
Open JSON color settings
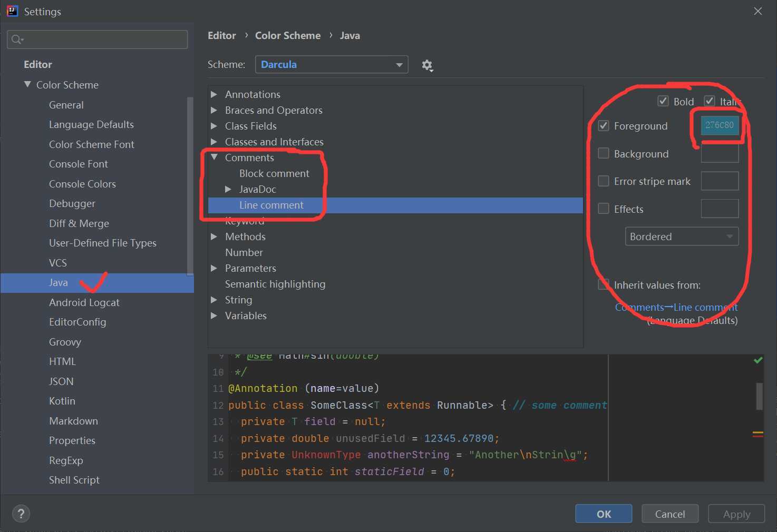coord(61,381)
